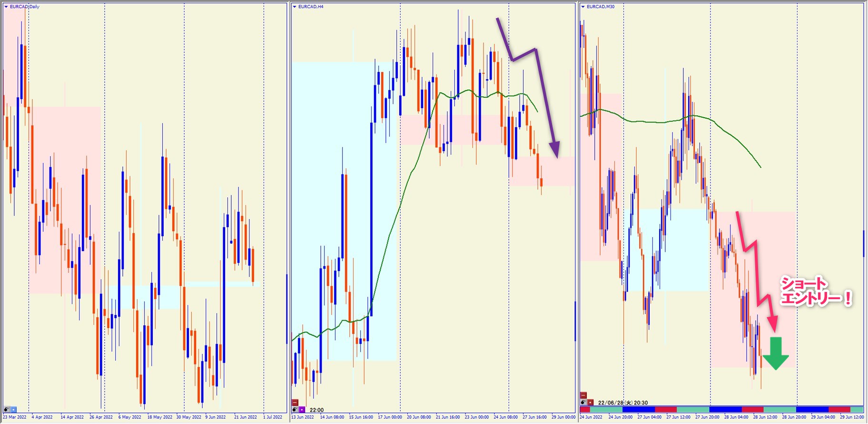Image resolution: width=868 pixels, height=424 pixels.
Task: Click the bomb icon in the M30 chart
Action: (583, 402)
